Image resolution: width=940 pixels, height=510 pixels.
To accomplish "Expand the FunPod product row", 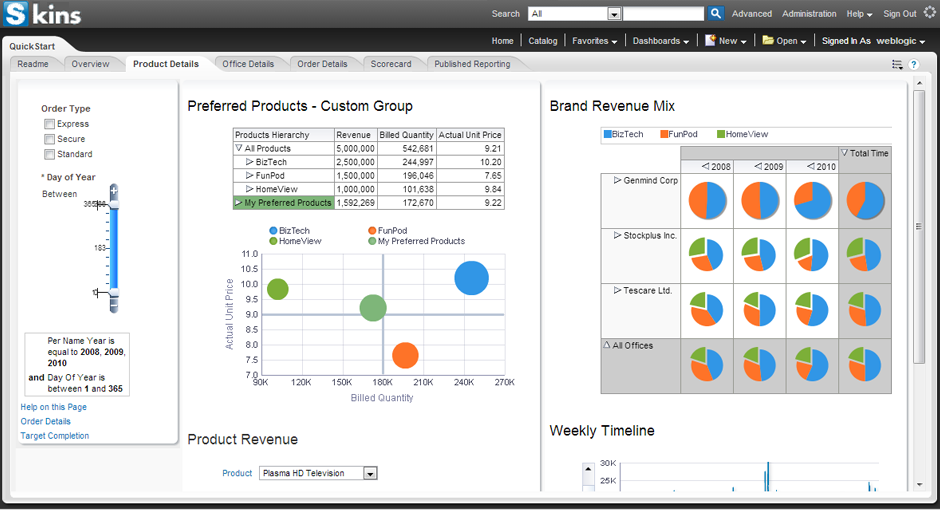I will coord(250,176).
